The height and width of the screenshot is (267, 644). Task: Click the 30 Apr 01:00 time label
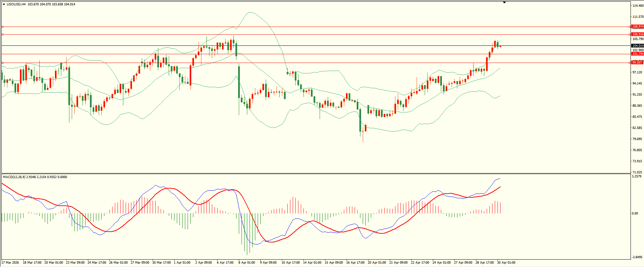(506, 263)
